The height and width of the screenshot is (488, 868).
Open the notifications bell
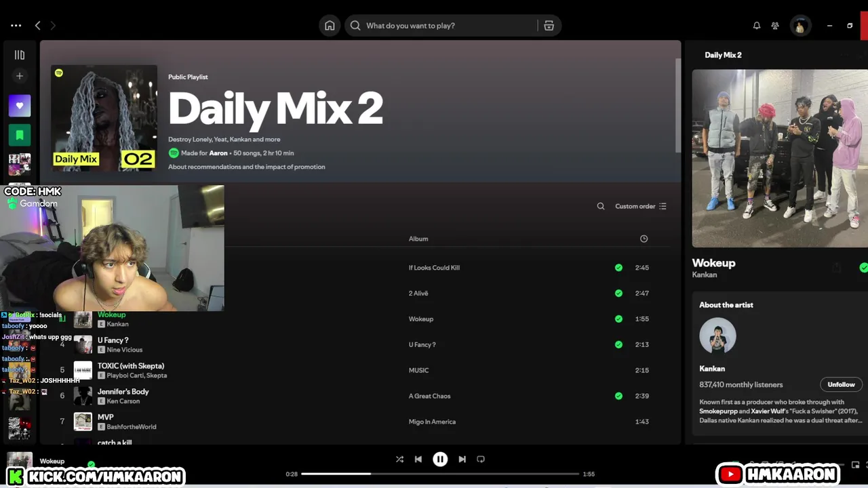click(757, 26)
